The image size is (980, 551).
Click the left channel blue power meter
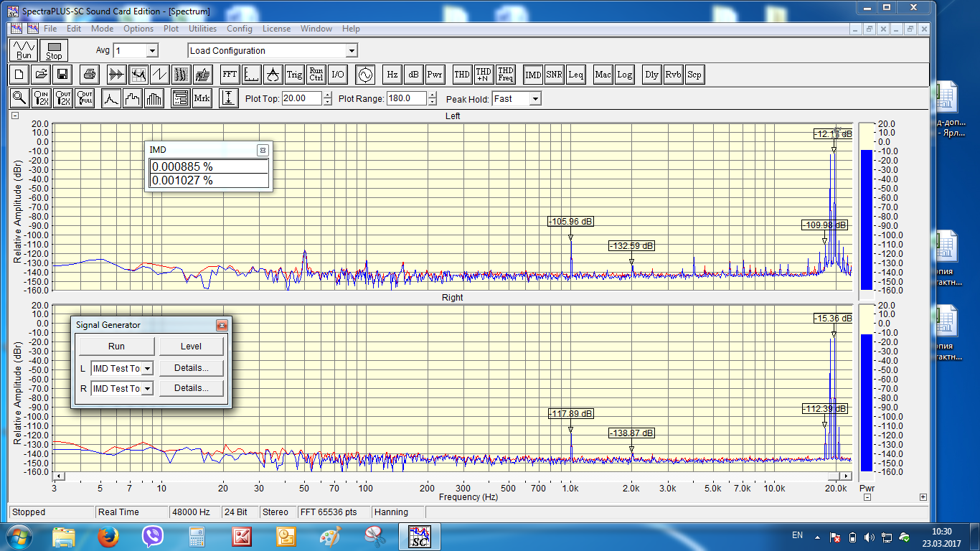pyautogui.click(x=866, y=219)
